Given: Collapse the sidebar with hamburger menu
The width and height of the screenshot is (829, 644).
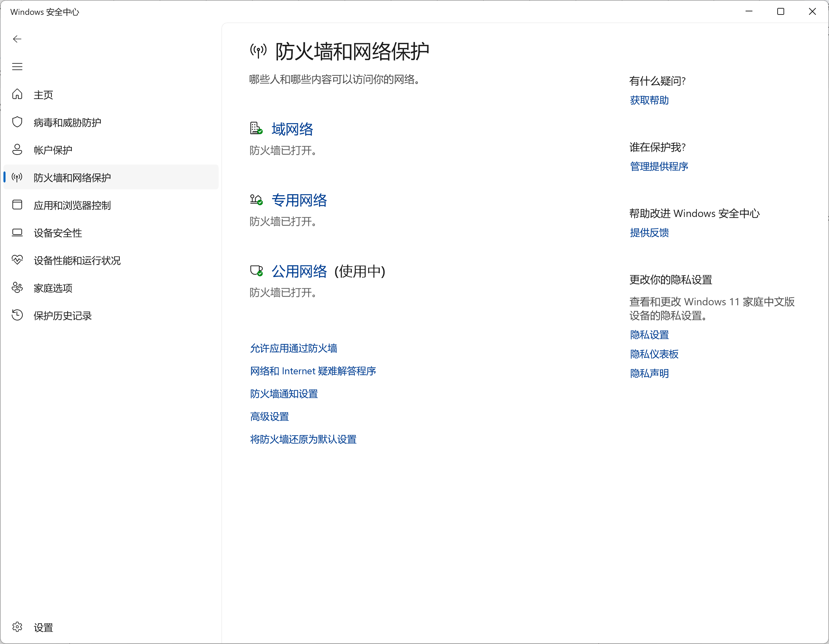Looking at the screenshot, I should click(17, 66).
